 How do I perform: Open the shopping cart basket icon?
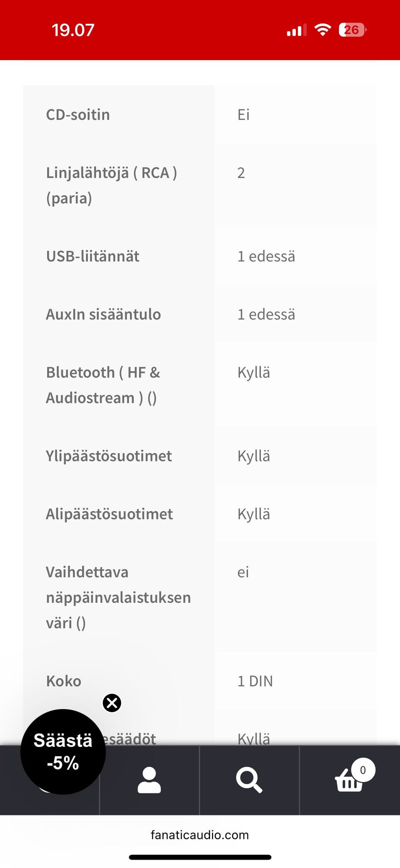(x=349, y=784)
